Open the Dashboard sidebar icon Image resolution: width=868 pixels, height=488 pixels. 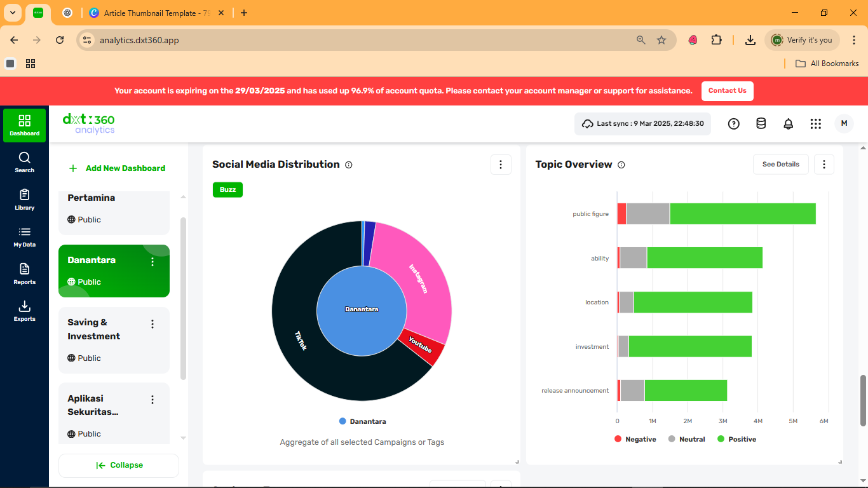point(24,125)
